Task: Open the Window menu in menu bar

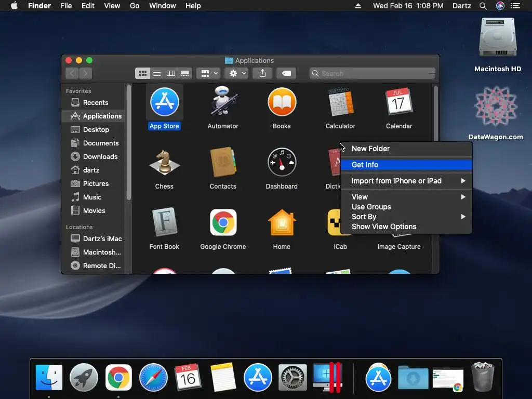Action: [x=163, y=6]
